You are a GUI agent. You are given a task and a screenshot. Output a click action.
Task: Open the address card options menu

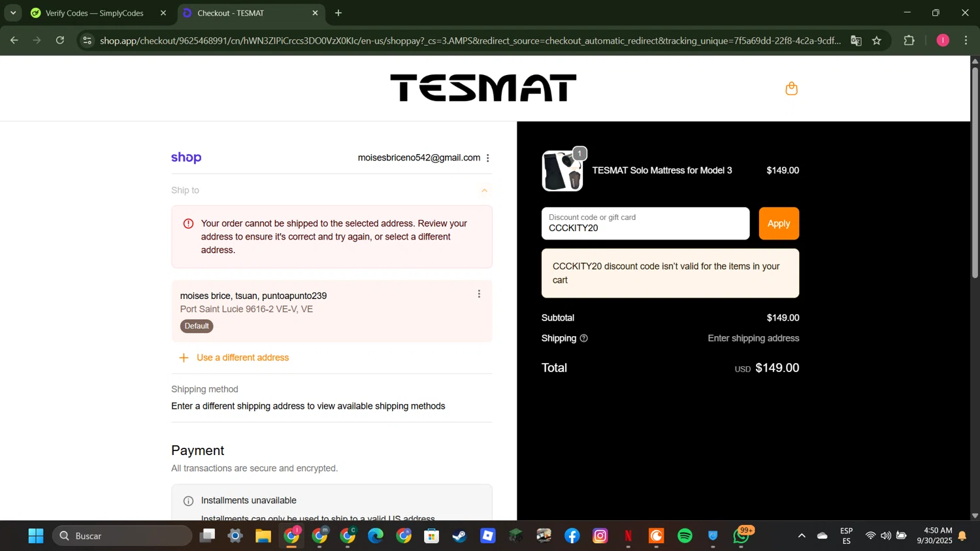(x=479, y=294)
